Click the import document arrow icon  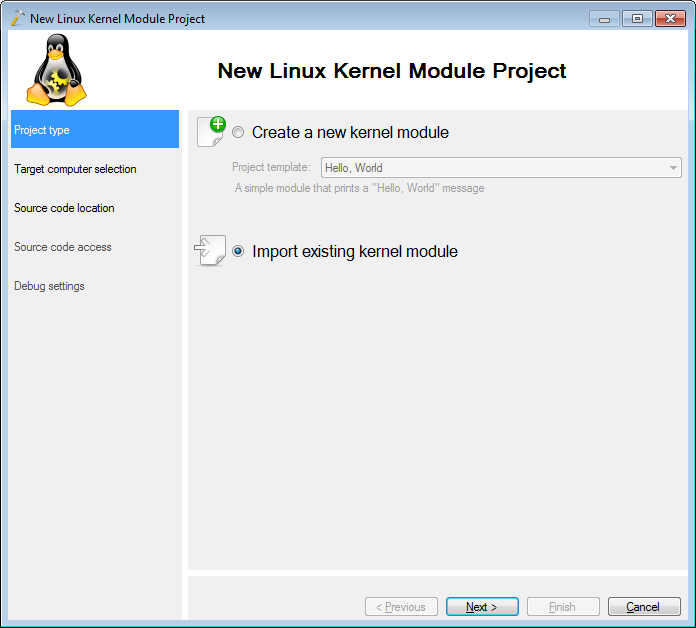(x=210, y=250)
